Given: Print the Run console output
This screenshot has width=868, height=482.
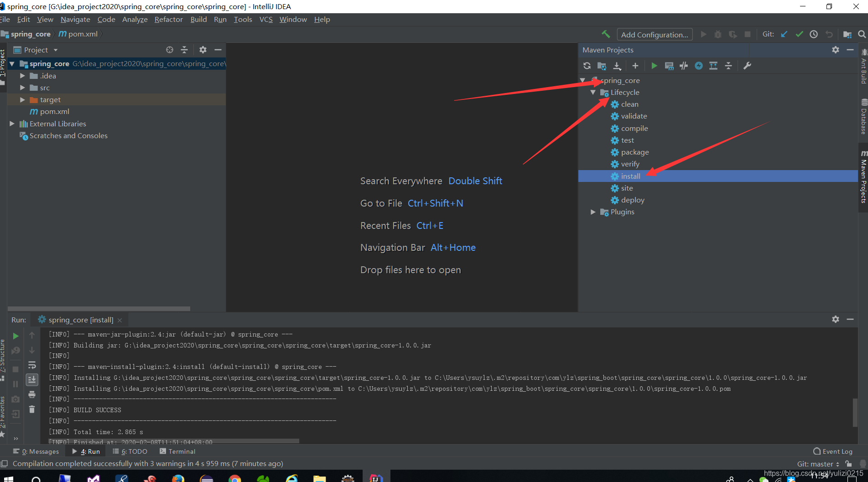Looking at the screenshot, I should pyautogui.click(x=32, y=394).
